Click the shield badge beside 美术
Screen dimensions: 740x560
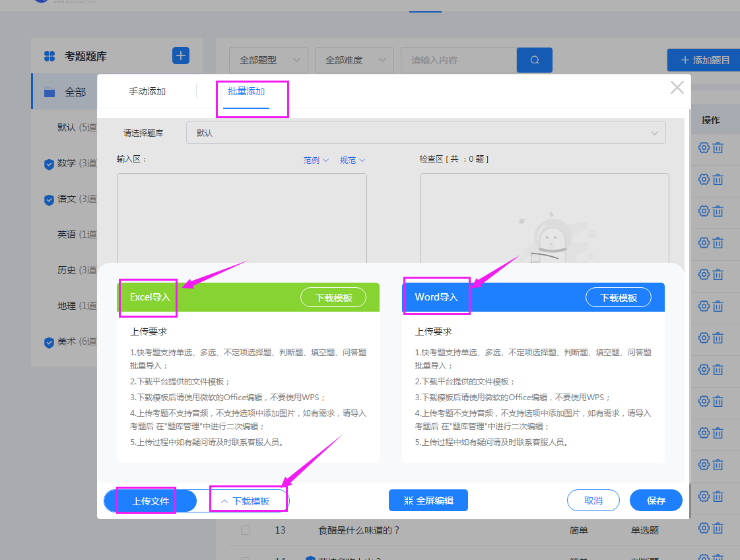click(49, 342)
